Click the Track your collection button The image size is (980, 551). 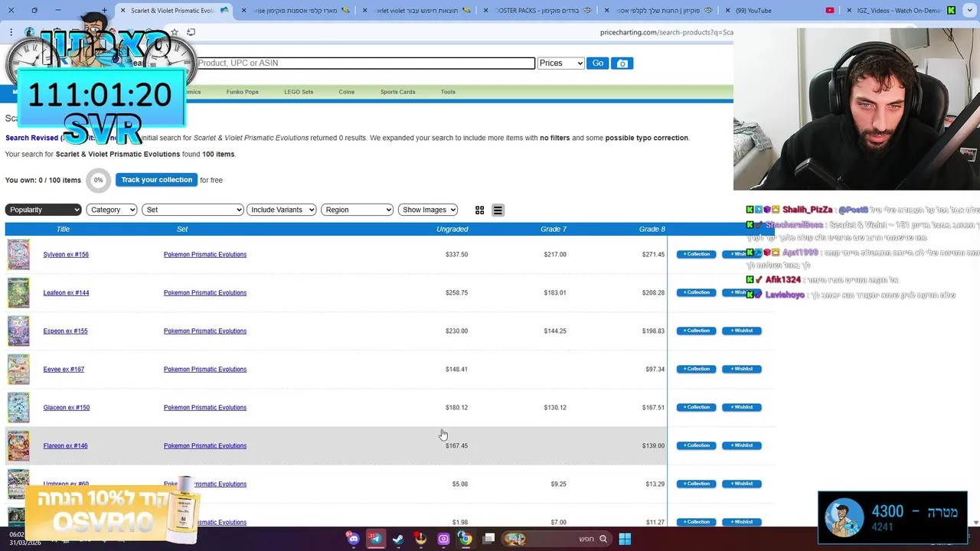point(156,180)
